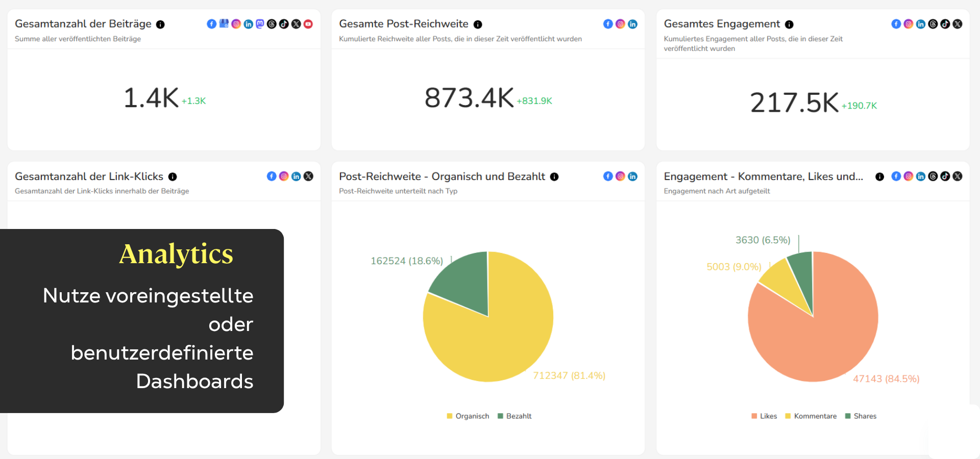Open info icon beside Gesamtanzahl der Beiträge title
This screenshot has height=459, width=980.
tap(160, 24)
